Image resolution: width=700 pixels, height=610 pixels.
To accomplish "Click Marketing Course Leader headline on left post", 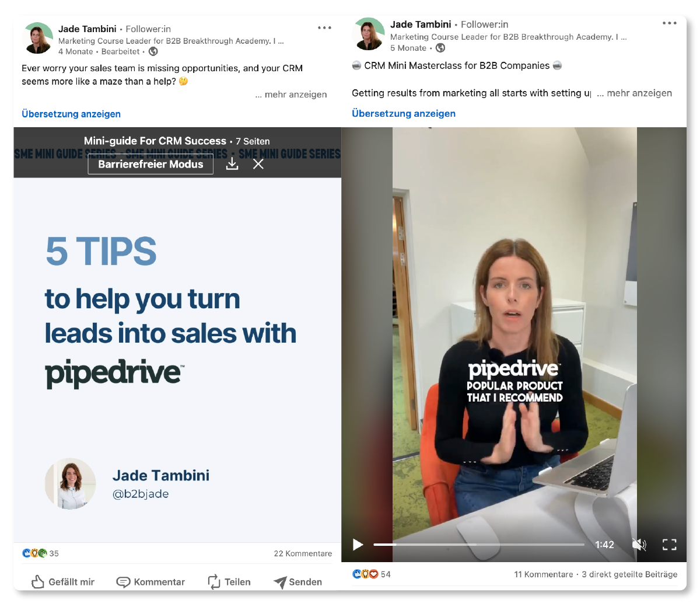I will point(171,41).
